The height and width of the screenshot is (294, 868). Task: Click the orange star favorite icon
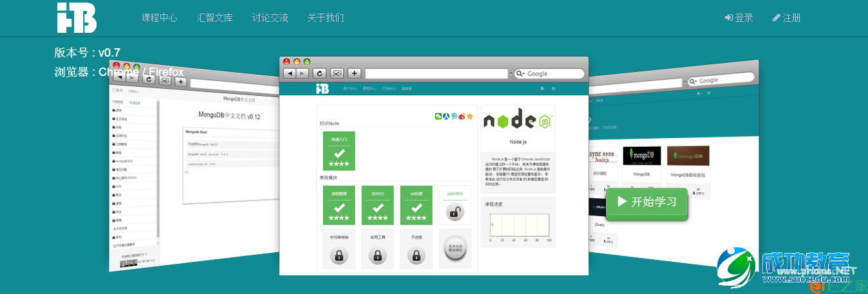click(x=470, y=116)
